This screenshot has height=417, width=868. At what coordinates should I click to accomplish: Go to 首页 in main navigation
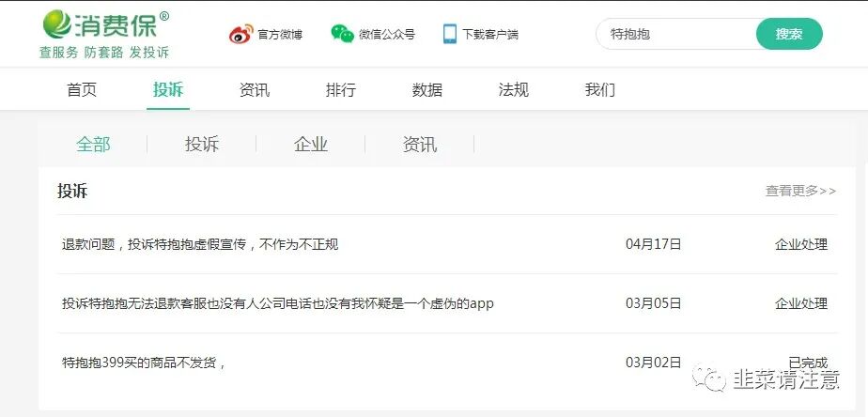pyautogui.click(x=82, y=90)
